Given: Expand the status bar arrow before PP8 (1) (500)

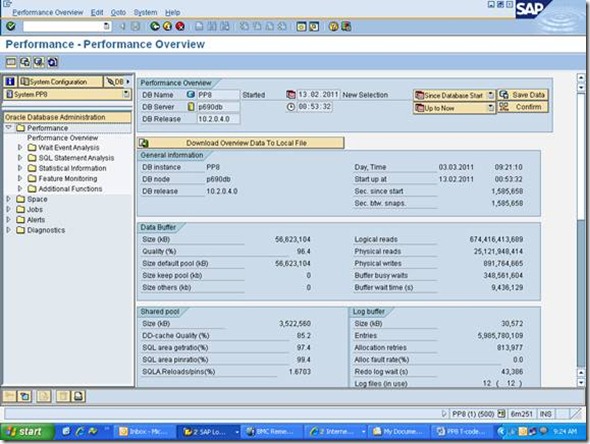Looking at the screenshot, I should pyautogui.click(x=444, y=414).
